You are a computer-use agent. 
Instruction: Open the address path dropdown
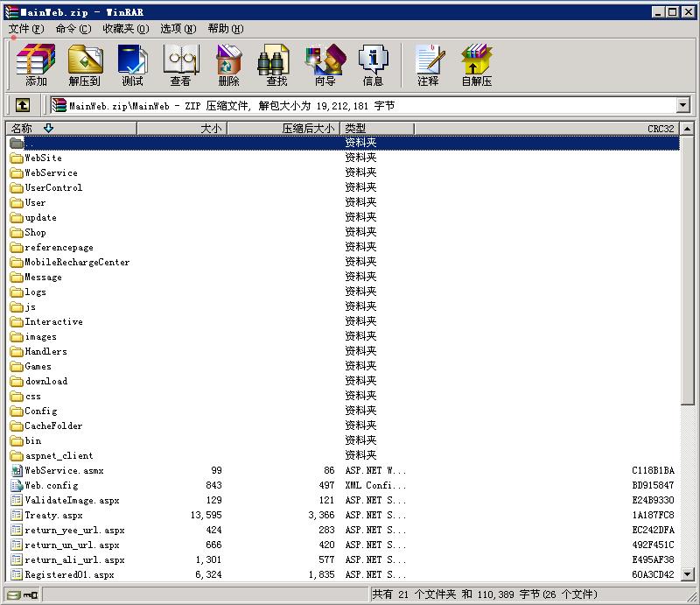(x=682, y=106)
